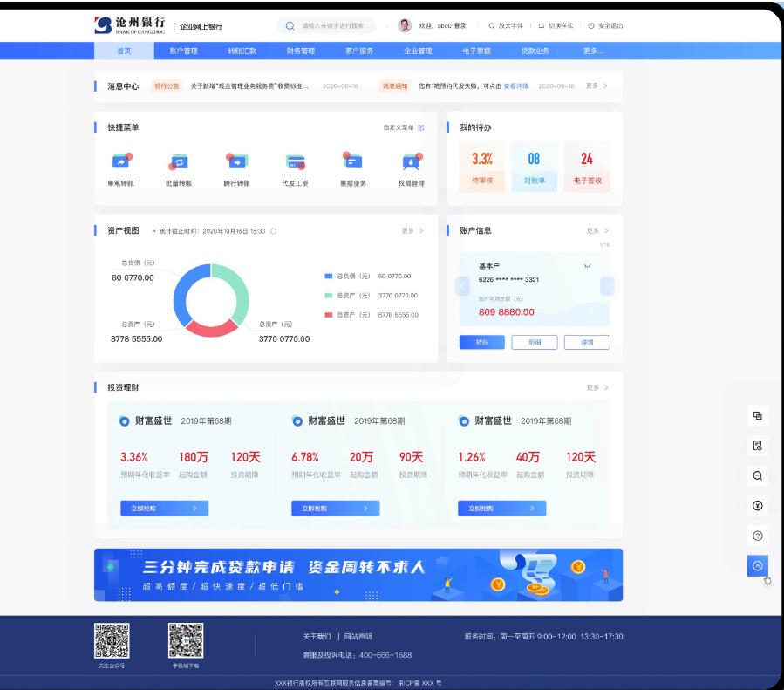Click the 银行公告 announcement tag

[x=167, y=86]
